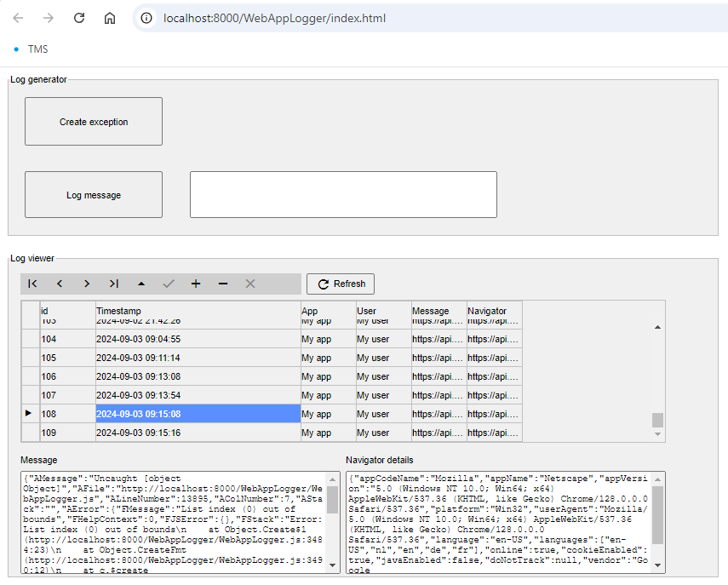Click My app cell in row 108
728x585 pixels.
pos(329,414)
